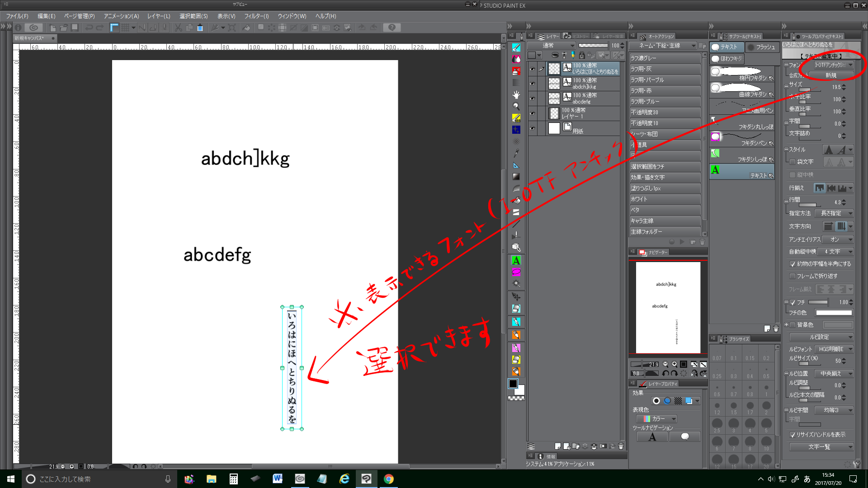Viewport: 868px width, 488px height.
Task: Click bold style icon in スタイル
Action: (828, 150)
